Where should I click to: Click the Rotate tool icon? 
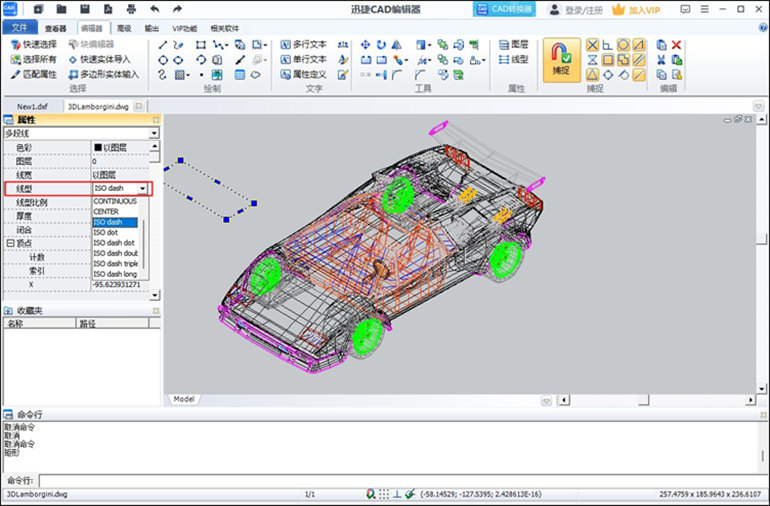[381, 45]
